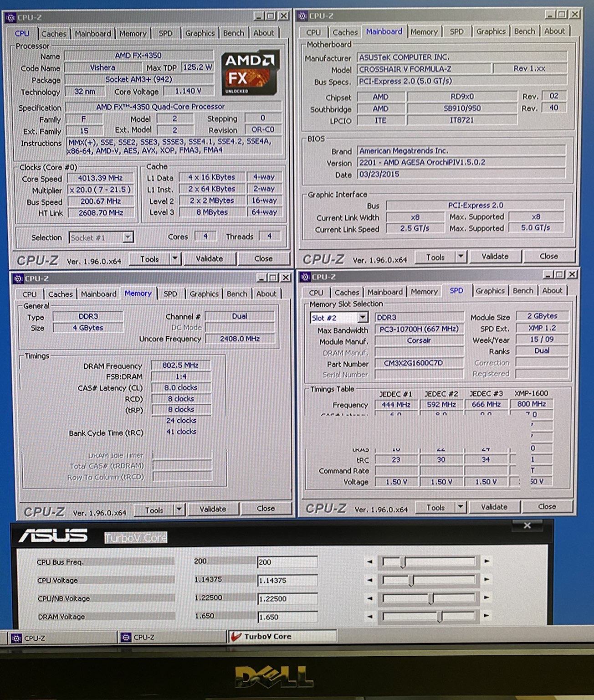The height and width of the screenshot is (700, 594).
Task: Click Validate in the CPU tab window
Action: (209, 258)
